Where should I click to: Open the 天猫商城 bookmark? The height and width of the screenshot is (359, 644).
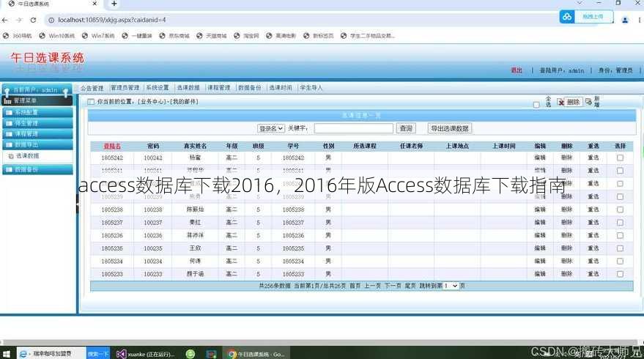click(212, 36)
